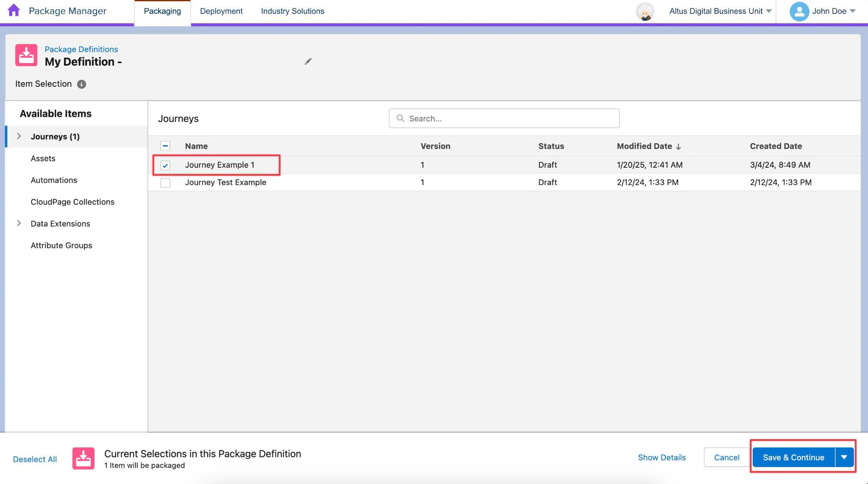Check the Journey Test Example checkbox
This screenshot has width=868, height=484.
point(165,183)
